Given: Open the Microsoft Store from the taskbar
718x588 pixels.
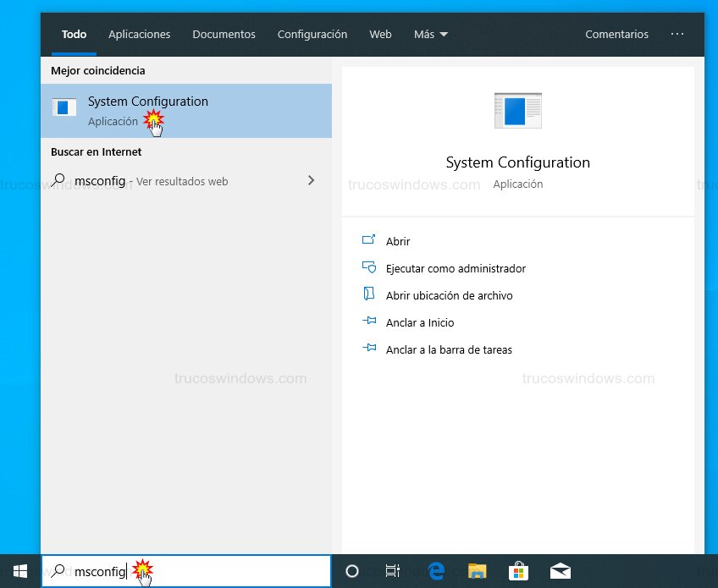Looking at the screenshot, I should tap(520, 571).
